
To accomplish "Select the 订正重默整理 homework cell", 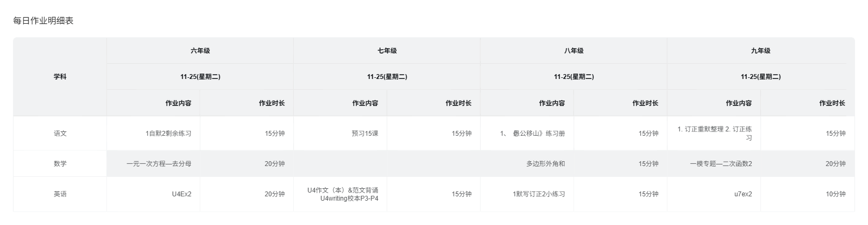I will click(x=714, y=134).
